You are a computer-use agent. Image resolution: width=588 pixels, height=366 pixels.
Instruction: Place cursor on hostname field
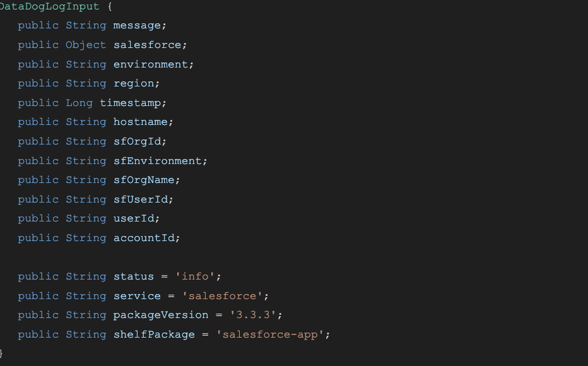(141, 122)
